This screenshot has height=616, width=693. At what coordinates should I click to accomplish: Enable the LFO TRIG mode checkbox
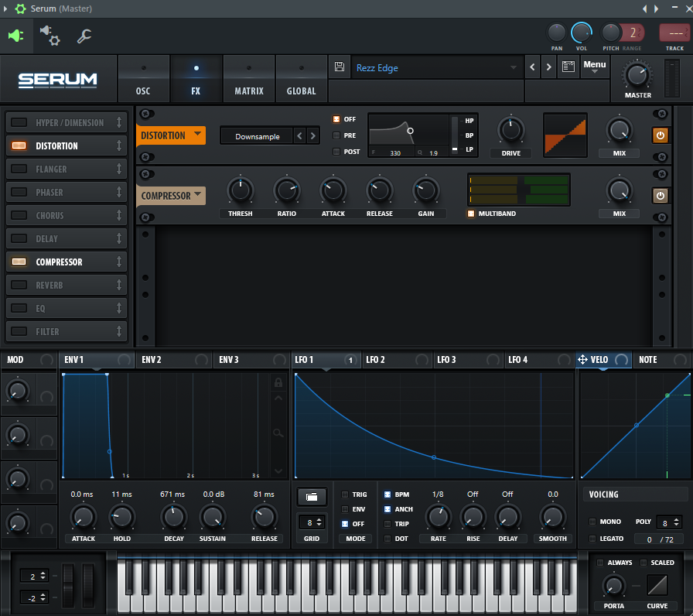point(345,495)
